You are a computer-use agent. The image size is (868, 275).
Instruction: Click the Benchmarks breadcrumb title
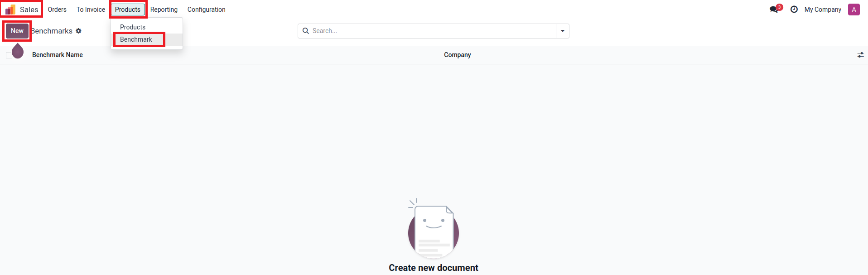click(52, 31)
